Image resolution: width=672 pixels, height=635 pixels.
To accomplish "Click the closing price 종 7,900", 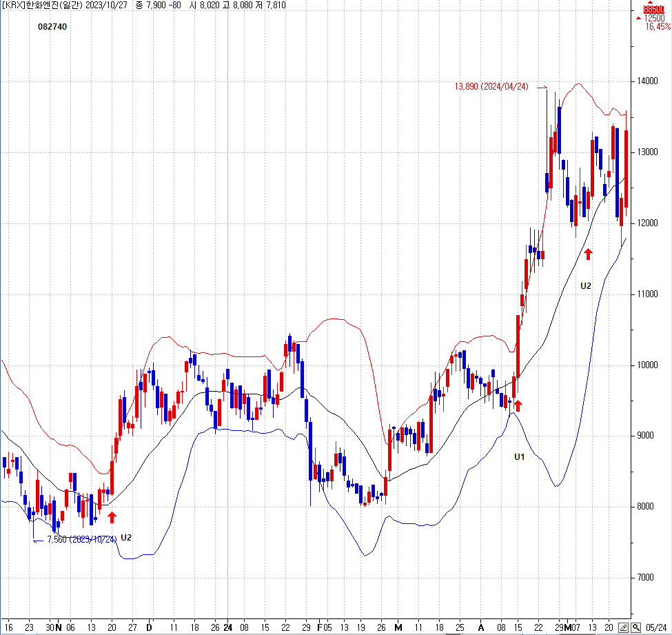I will [x=150, y=5].
